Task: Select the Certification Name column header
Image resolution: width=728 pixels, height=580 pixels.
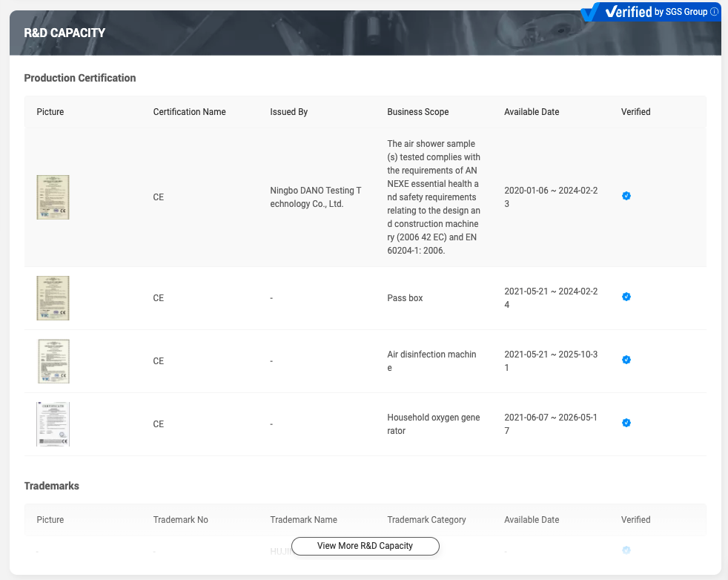Action: point(189,112)
